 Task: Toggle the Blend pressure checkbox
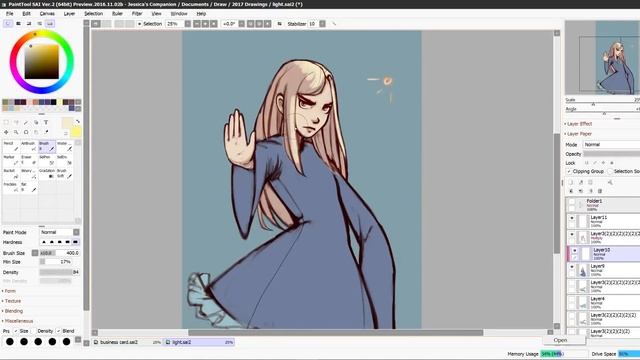(x=58, y=331)
